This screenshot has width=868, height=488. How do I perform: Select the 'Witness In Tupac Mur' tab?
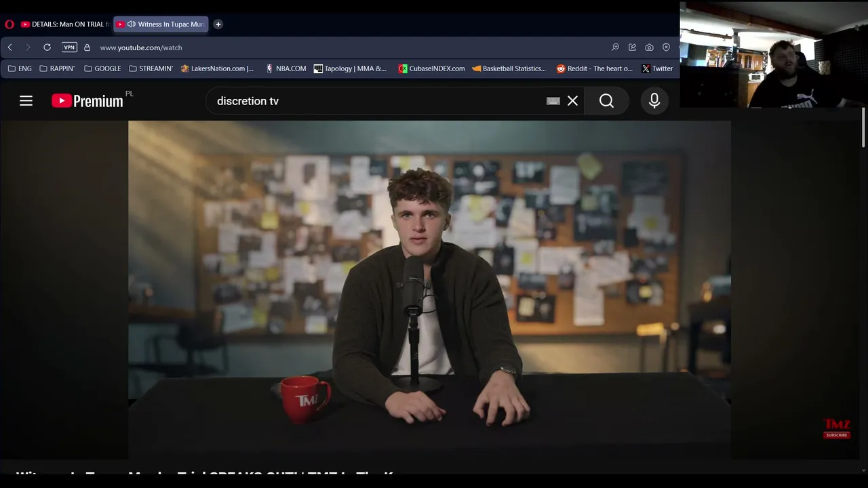[x=161, y=24]
